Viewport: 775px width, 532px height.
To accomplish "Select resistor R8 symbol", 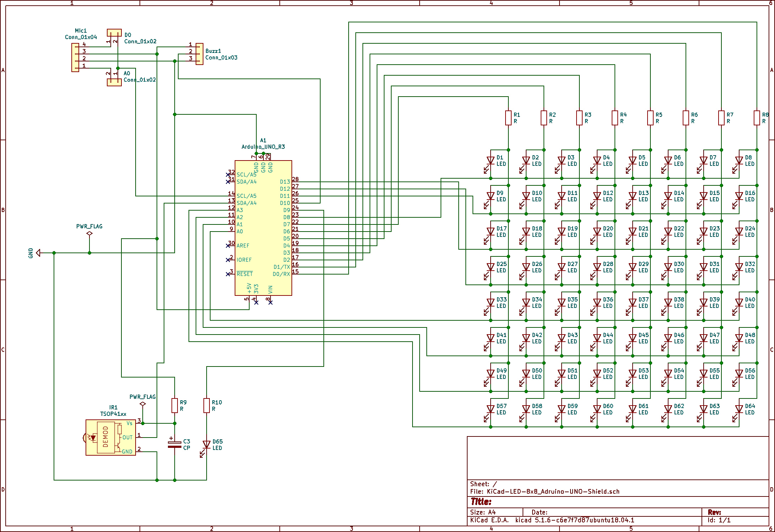I will [757, 118].
